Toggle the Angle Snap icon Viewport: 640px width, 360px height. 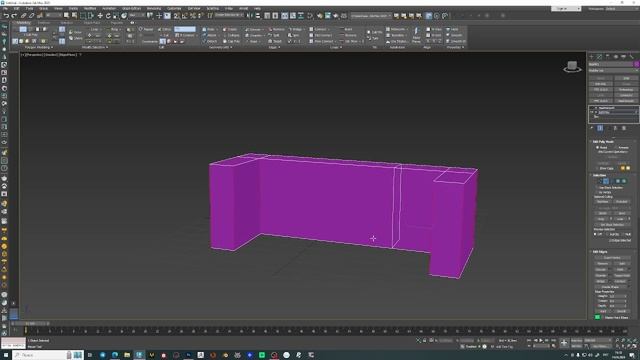click(184, 16)
